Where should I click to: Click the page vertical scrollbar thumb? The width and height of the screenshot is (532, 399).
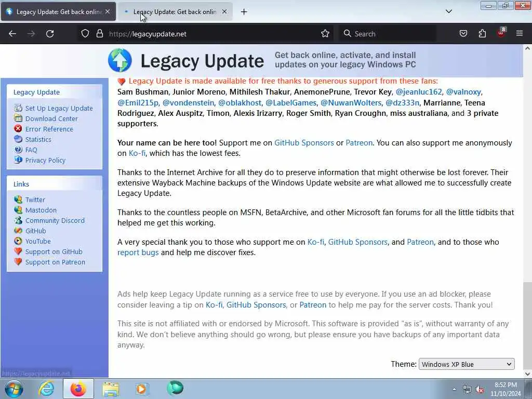click(528, 325)
